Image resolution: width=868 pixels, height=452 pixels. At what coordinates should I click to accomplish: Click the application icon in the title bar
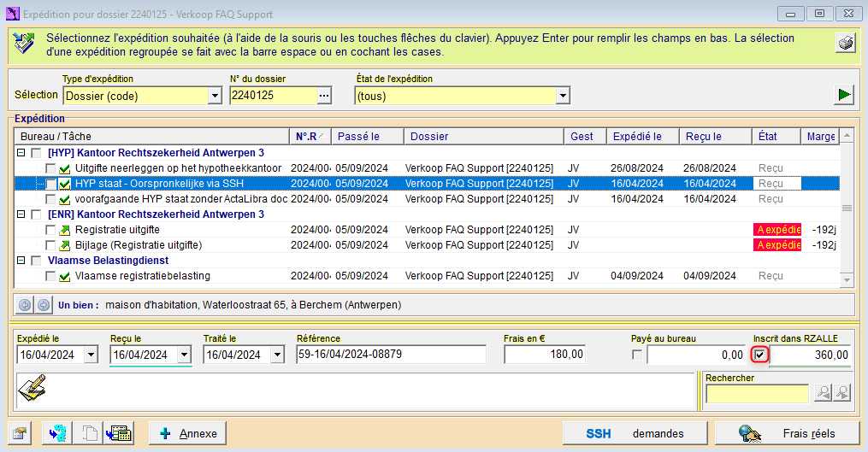coord(12,14)
